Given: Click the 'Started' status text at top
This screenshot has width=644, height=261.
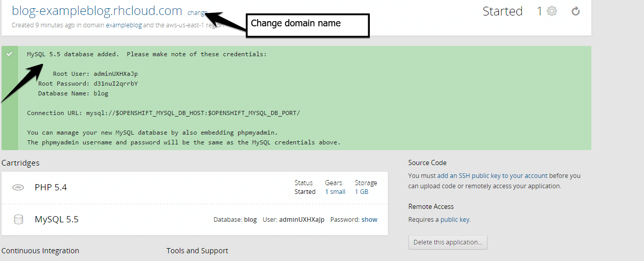Looking at the screenshot, I should pyautogui.click(x=502, y=11).
